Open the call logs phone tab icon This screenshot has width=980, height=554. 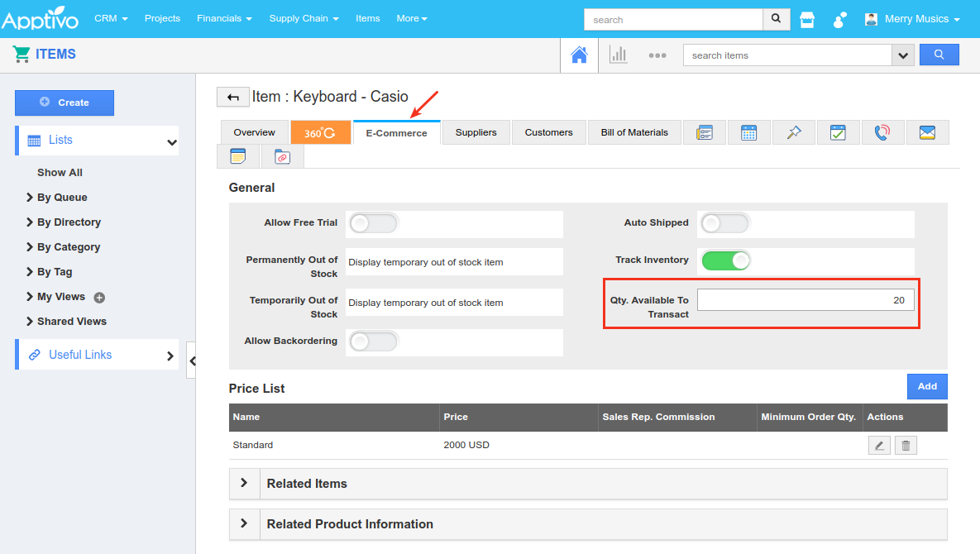pyautogui.click(x=882, y=132)
